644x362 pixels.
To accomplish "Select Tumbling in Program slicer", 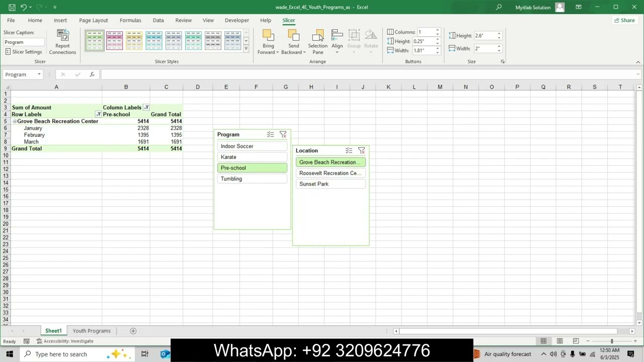I will tap(253, 179).
